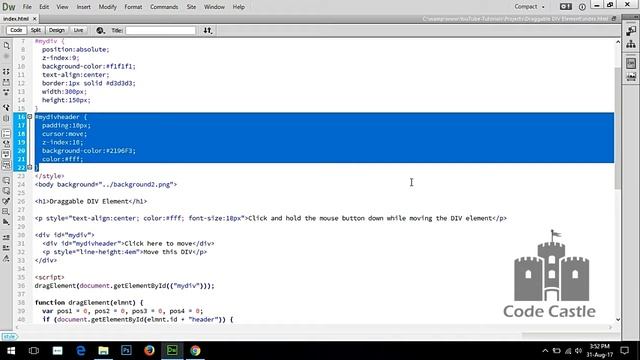Open the Site menu
The image size is (640, 360).
pos(191,7)
